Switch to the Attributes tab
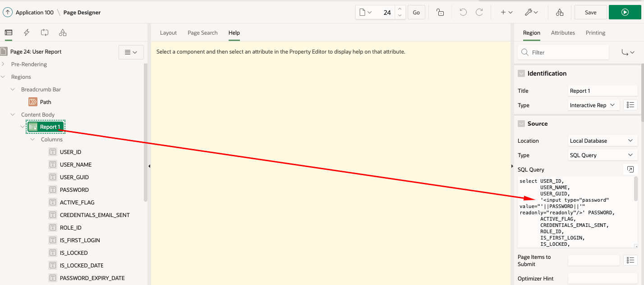Image resolution: width=644 pixels, height=285 pixels. pos(563,33)
